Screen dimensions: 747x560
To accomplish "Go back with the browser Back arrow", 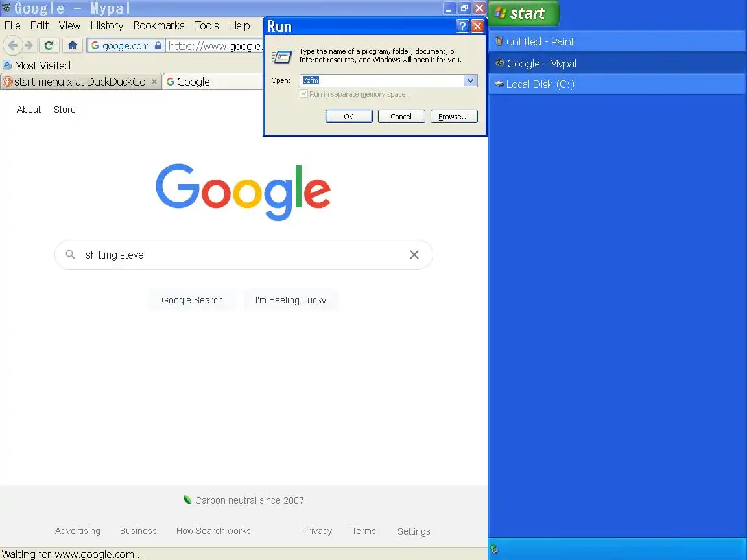I will (13, 45).
